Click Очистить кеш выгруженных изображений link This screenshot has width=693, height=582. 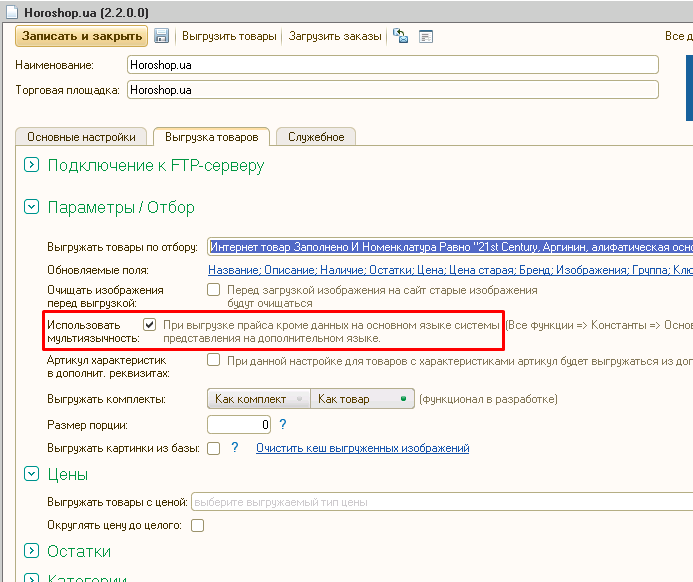(x=362, y=448)
